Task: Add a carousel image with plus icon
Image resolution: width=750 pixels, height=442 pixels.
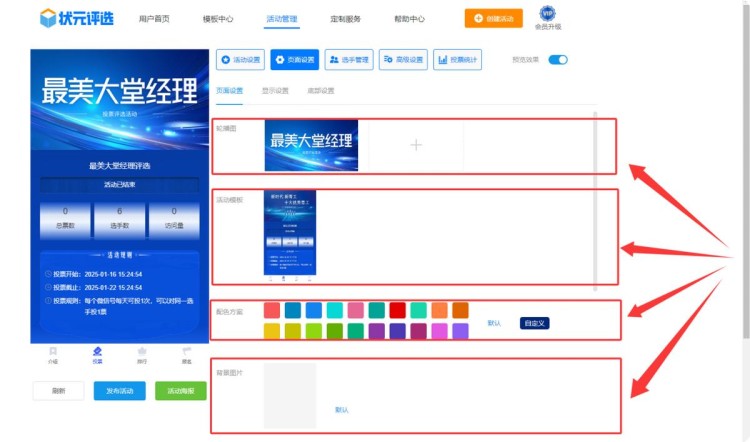Action: coord(416,145)
